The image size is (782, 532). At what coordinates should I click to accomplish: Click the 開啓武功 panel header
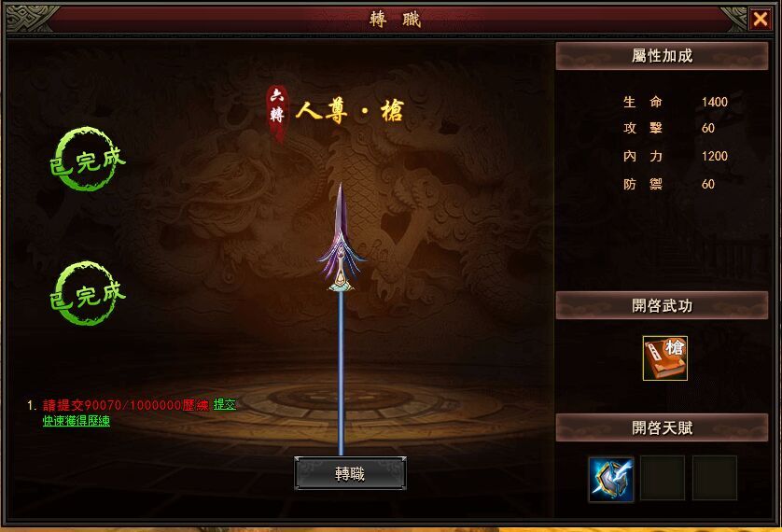click(x=662, y=305)
